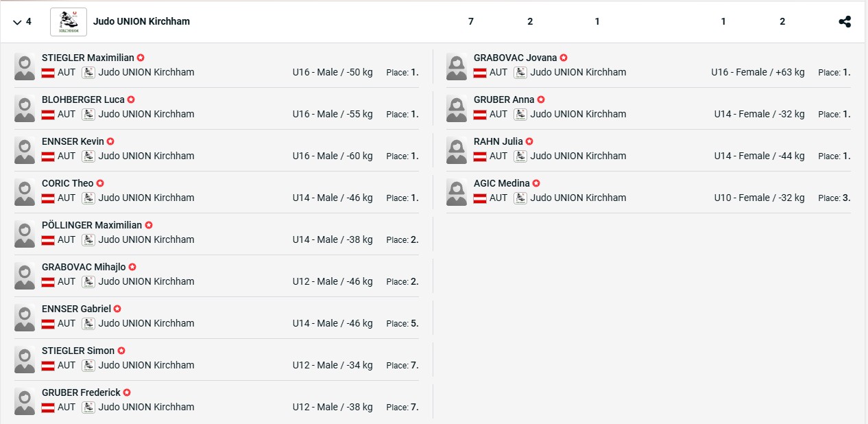Click the avatar icon of STIEGLER Simon
The image size is (868, 424).
tap(25, 360)
